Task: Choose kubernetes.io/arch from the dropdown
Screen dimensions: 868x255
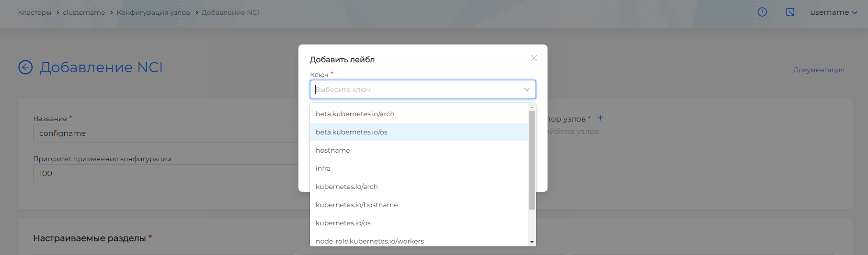Action: coord(347,187)
